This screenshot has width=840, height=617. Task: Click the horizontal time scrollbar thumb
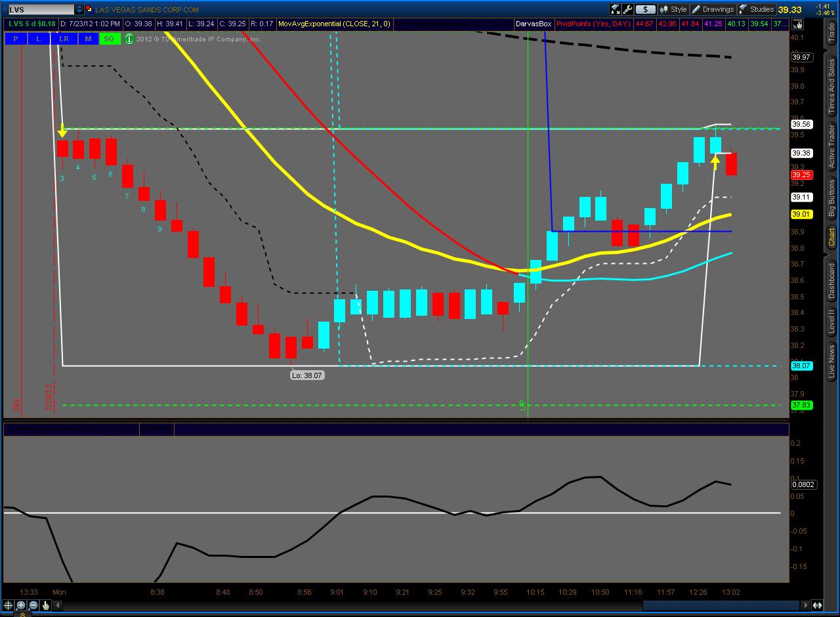click(721, 605)
